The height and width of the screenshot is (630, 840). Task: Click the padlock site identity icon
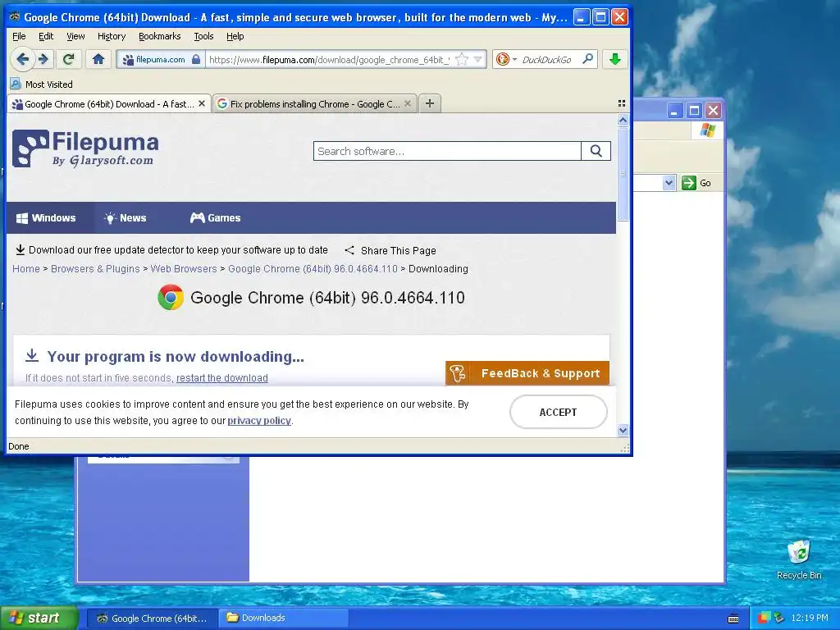pyautogui.click(x=196, y=59)
